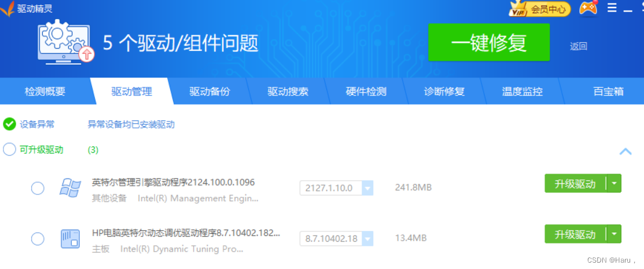The image size is (644, 269).
Task: Click the 241.8MB size text
Action: pos(413,187)
